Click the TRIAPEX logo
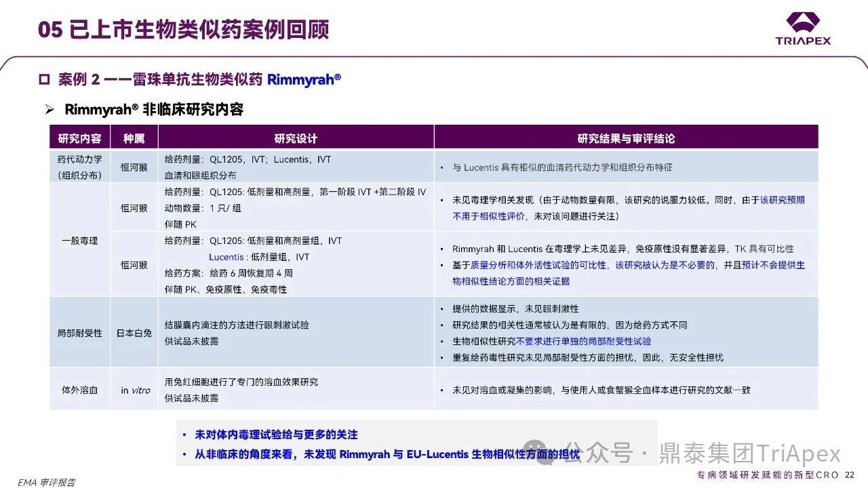 point(803,28)
